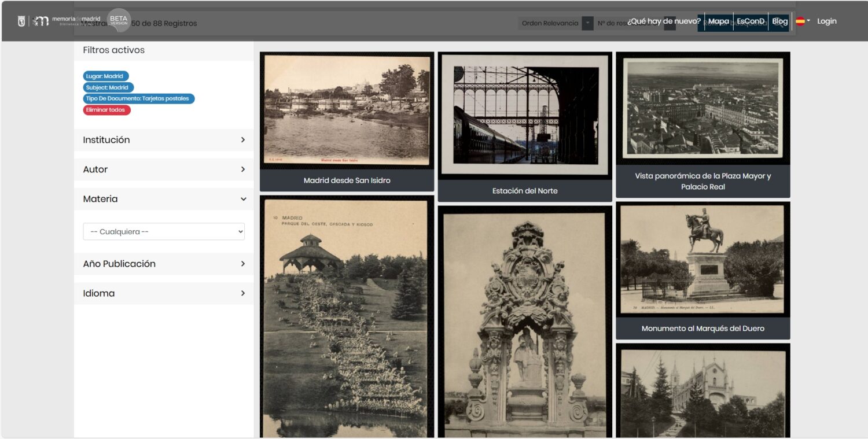
Task: Open the 'Estación del Norte' postcard thumbnail
Action: (x=524, y=116)
